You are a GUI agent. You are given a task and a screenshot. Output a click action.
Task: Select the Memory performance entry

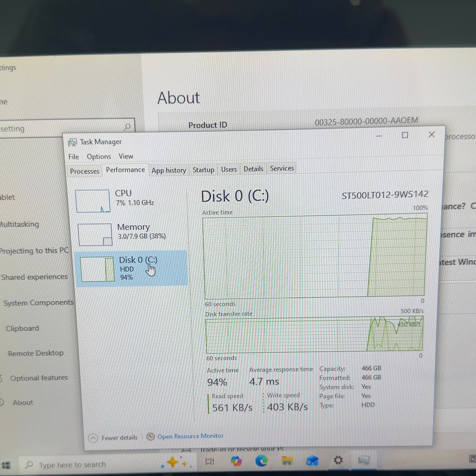click(130, 233)
